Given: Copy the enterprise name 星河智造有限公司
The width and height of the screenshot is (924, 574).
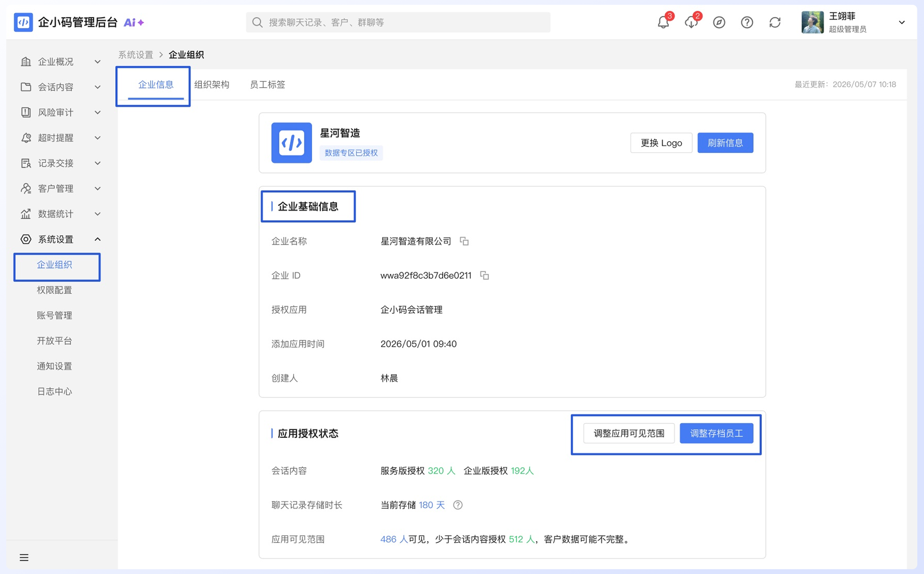Looking at the screenshot, I should (464, 241).
